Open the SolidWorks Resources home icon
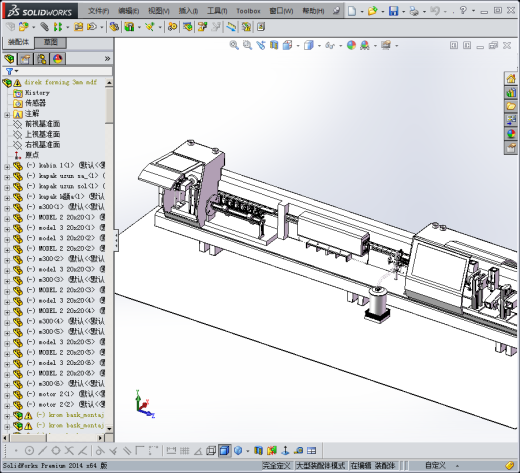The image size is (520, 473). click(511, 79)
